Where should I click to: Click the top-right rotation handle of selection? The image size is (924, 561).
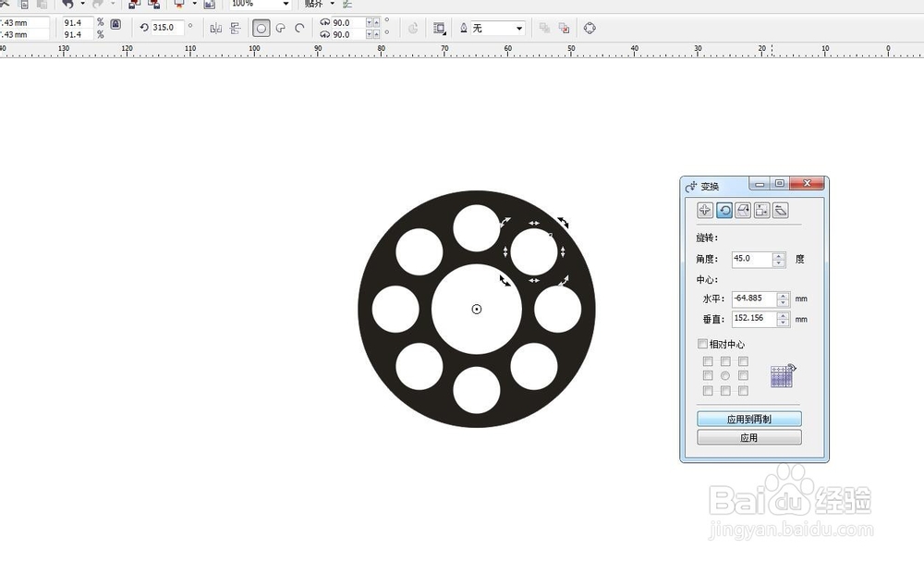click(564, 222)
